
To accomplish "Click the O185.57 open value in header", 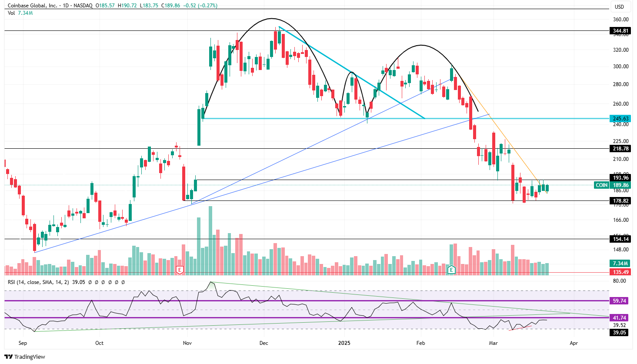I will pyautogui.click(x=105, y=6).
